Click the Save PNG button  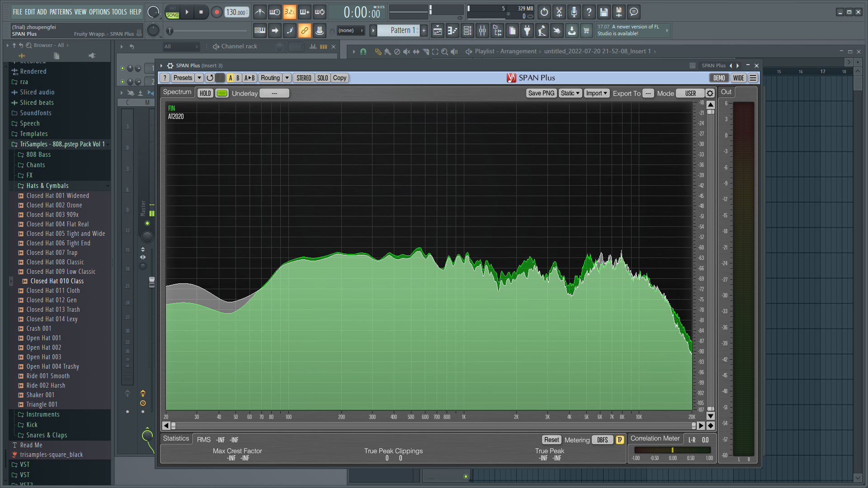click(541, 93)
